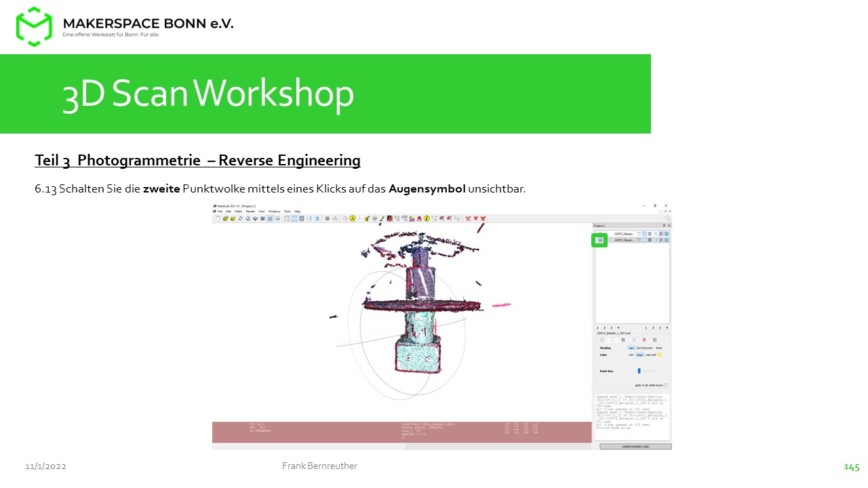Click slide page number 145
The image size is (868, 488).
pos(852,467)
